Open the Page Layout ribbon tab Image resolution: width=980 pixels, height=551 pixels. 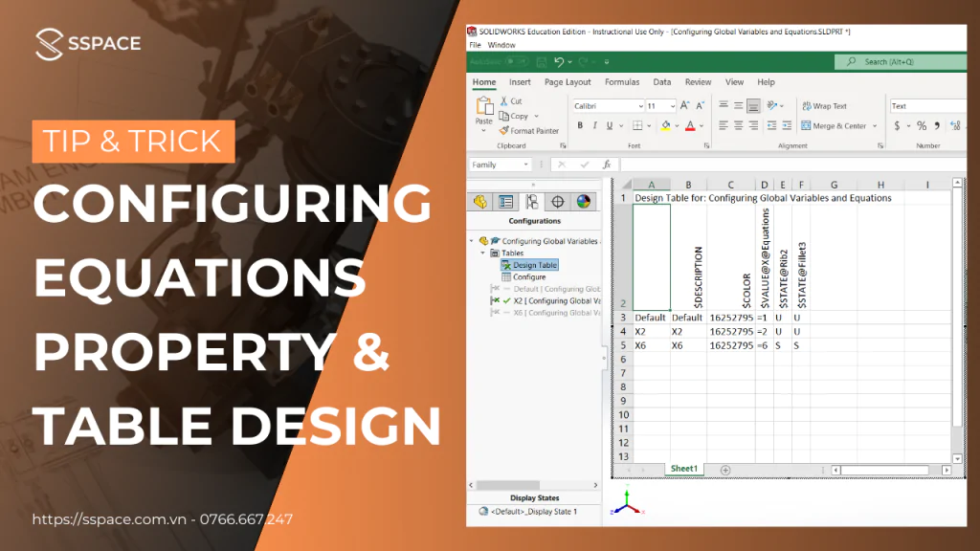(x=568, y=82)
